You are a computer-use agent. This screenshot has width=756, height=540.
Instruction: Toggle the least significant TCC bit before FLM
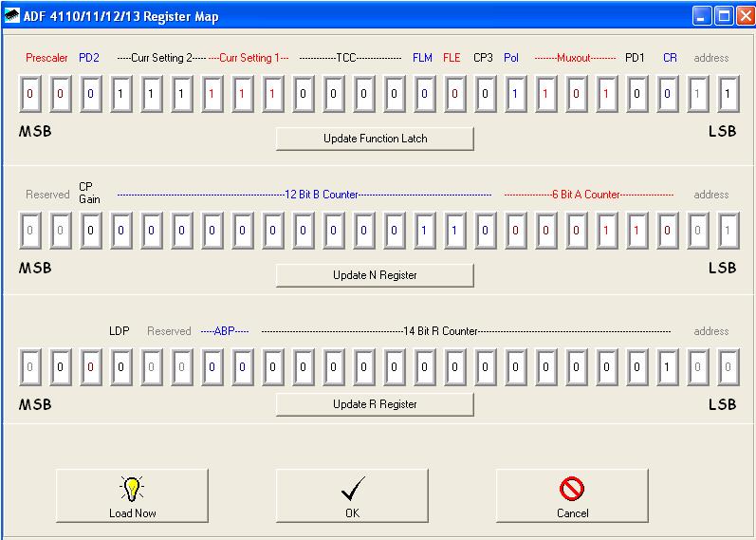pos(394,94)
